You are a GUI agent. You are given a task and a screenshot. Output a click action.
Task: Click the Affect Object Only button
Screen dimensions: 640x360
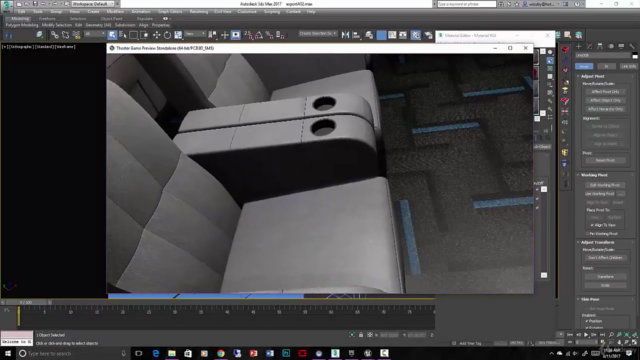605,100
